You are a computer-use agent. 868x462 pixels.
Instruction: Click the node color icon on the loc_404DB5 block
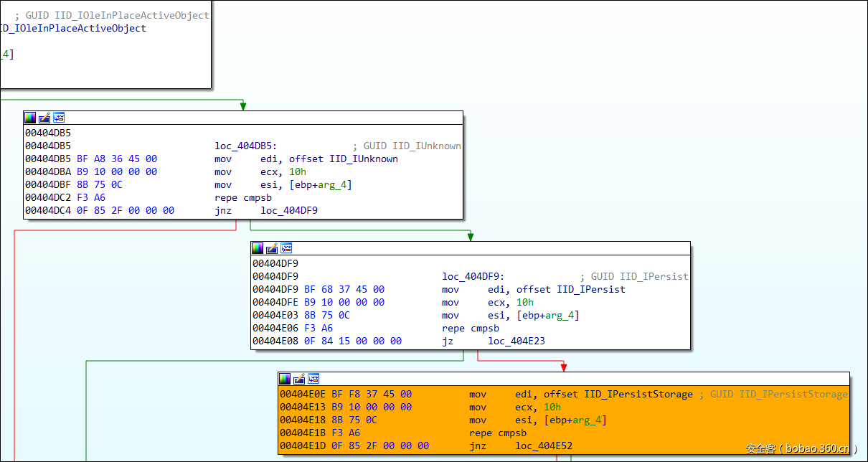(x=30, y=118)
